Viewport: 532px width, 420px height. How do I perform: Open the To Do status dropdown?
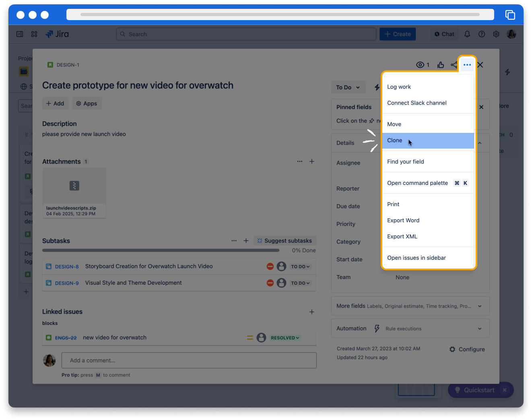[348, 87]
